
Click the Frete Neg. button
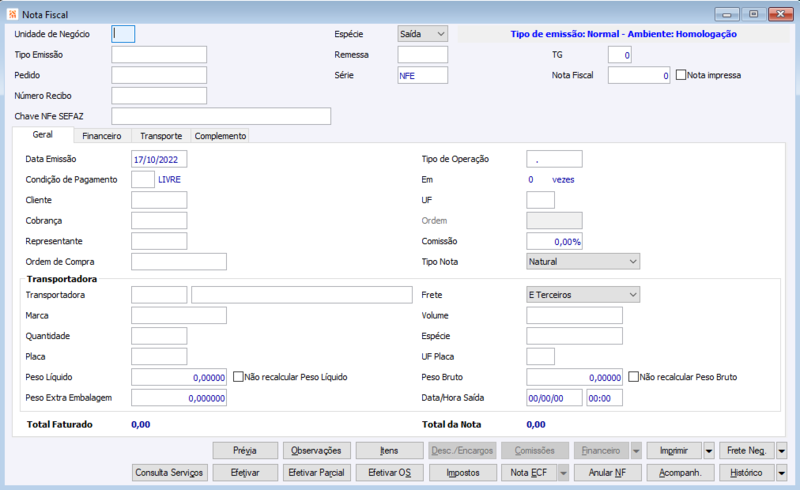point(747,451)
